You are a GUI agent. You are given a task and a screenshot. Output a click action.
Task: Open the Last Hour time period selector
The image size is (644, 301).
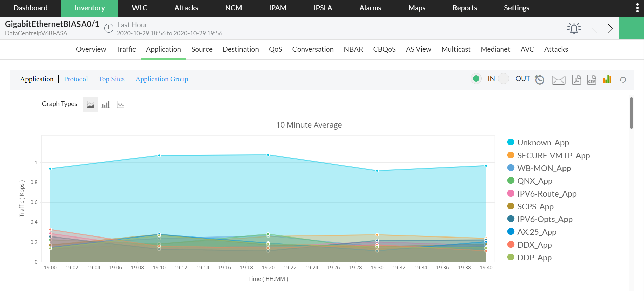(132, 25)
